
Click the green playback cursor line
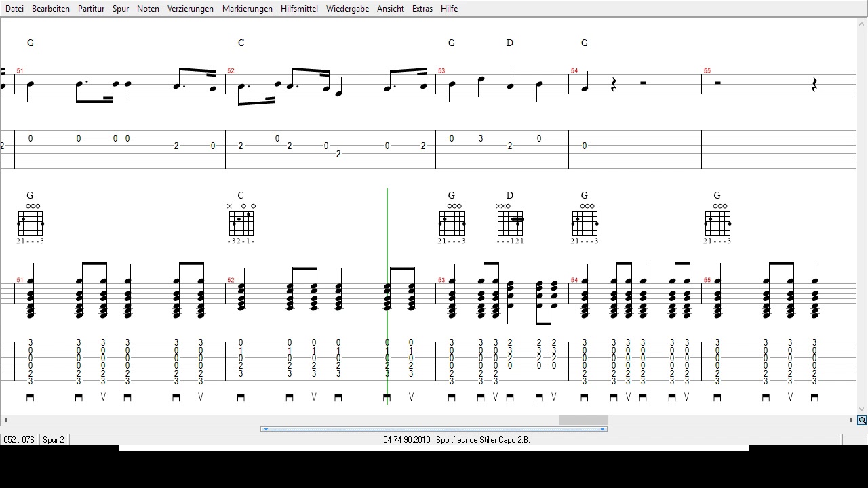[x=387, y=296]
